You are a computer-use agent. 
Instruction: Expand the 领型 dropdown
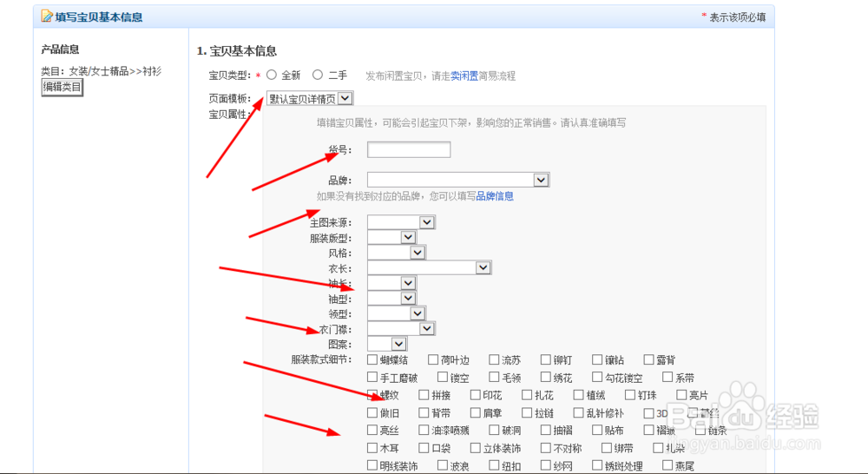pyautogui.click(x=397, y=313)
